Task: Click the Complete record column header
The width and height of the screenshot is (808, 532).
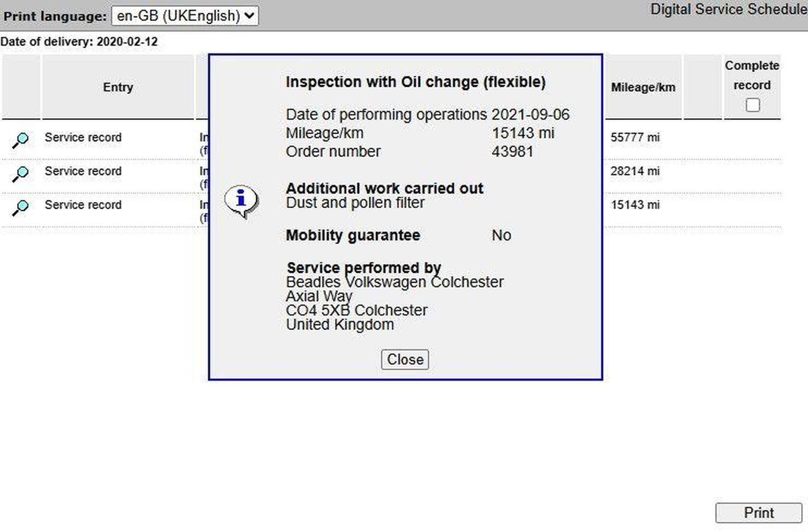Action: pyautogui.click(x=752, y=87)
